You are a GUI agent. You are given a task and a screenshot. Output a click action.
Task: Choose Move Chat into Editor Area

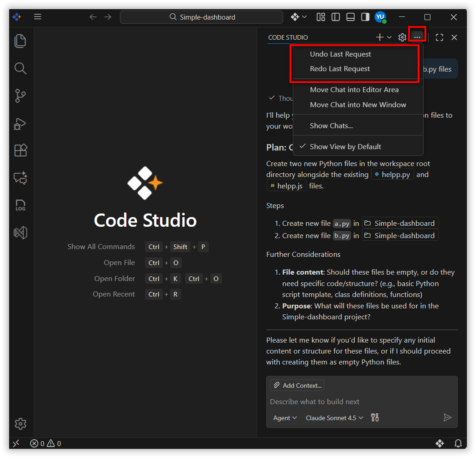coord(354,90)
